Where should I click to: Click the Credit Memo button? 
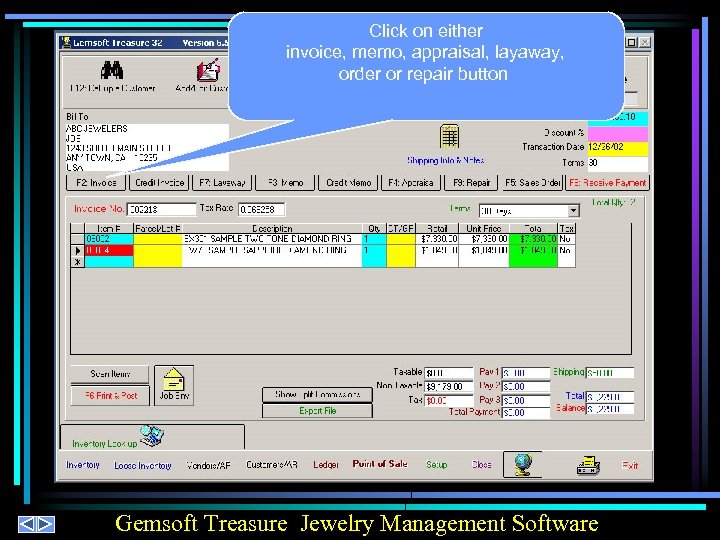pyautogui.click(x=348, y=183)
